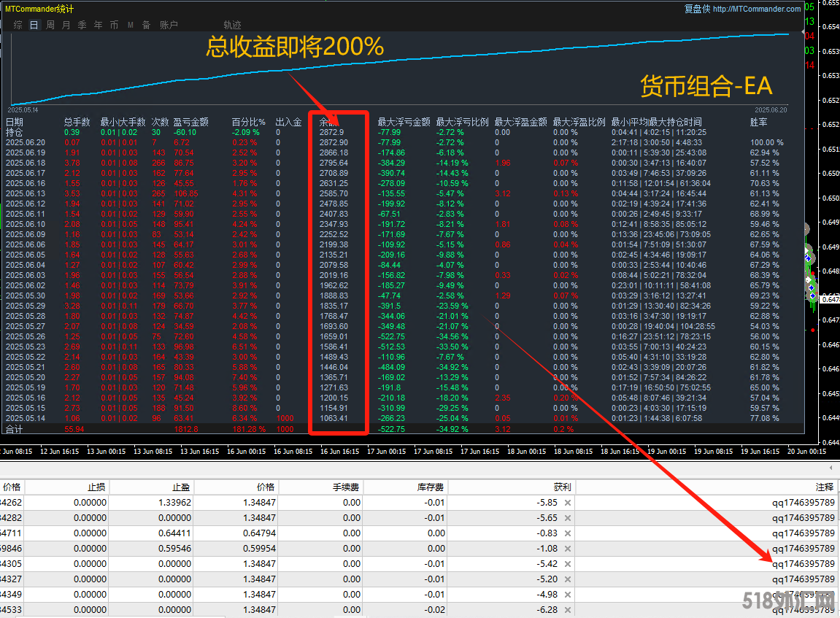Click the 持仓 holdings row label
This screenshot has width=840, height=618.
15,132
